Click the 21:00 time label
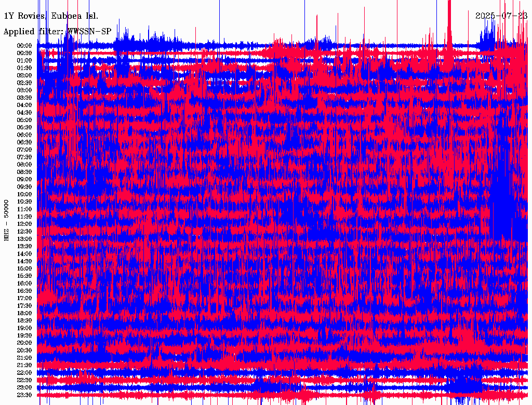The height and width of the screenshot is (405, 532). (24, 358)
